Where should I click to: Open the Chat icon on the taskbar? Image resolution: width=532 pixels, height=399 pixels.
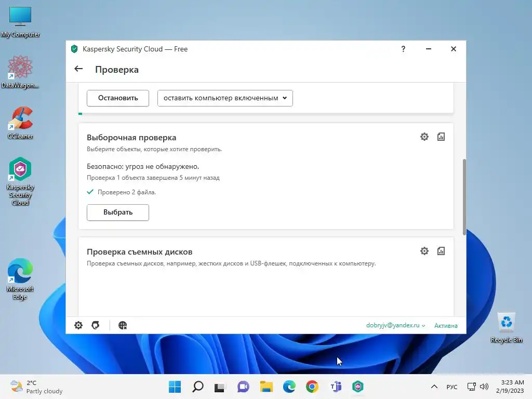click(243, 387)
